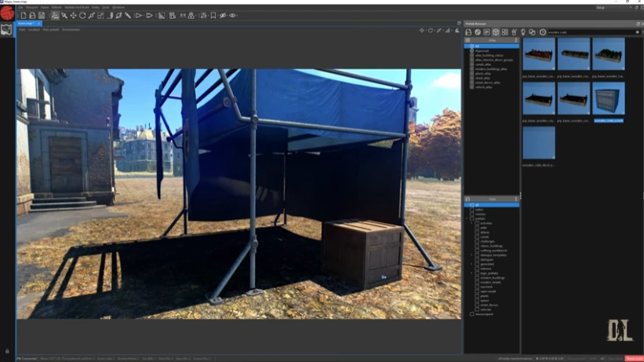Click the overlapping circles icon in Prefab Browser
644x362 pixels.
pos(532,32)
